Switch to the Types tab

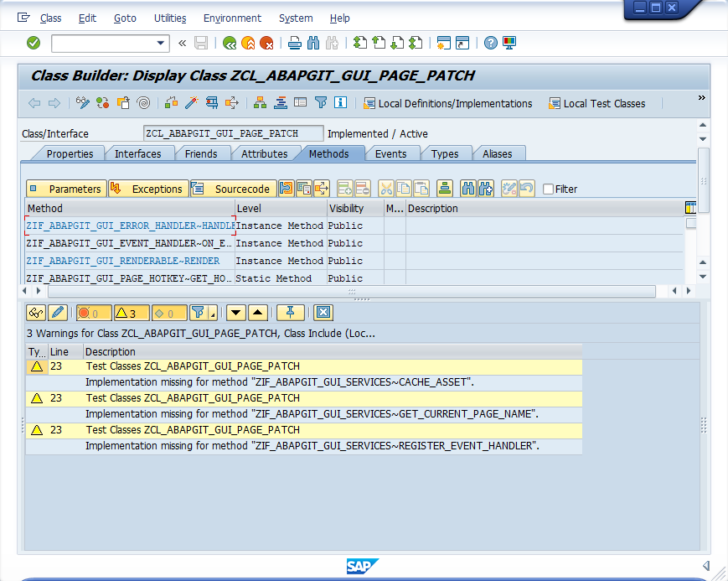coord(445,154)
